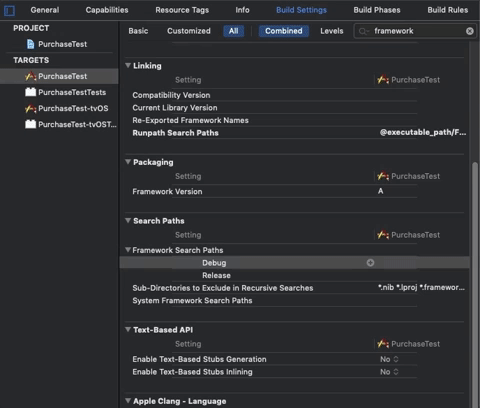Open the Build Phases tab
Viewport: 480px width, 408px height.
(377, 10)
